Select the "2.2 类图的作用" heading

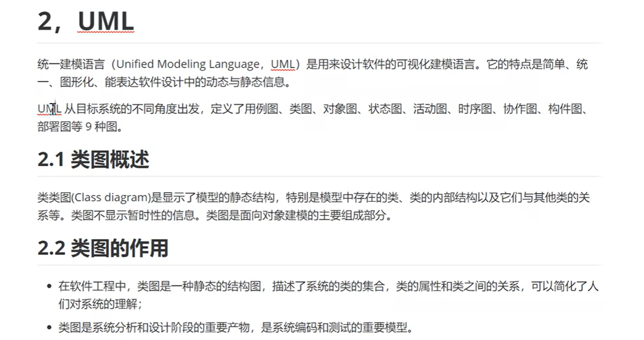pyautogui.click(x=102, y=248)
